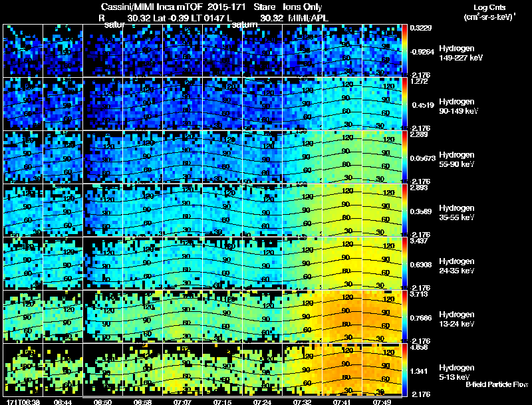
Task: Click the 3.713 color scale value
Action: 419,294
